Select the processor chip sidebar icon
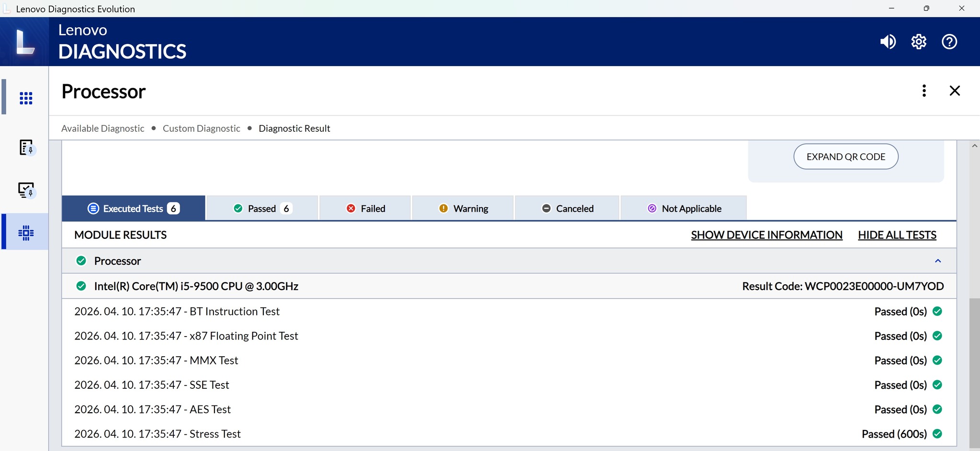 [x=26, y=233]
